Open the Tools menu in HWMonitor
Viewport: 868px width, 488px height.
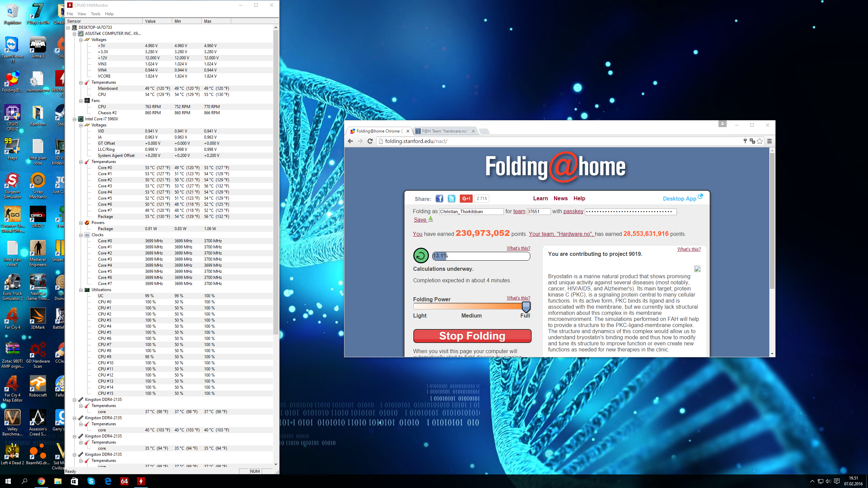click(x=96, y=14)
